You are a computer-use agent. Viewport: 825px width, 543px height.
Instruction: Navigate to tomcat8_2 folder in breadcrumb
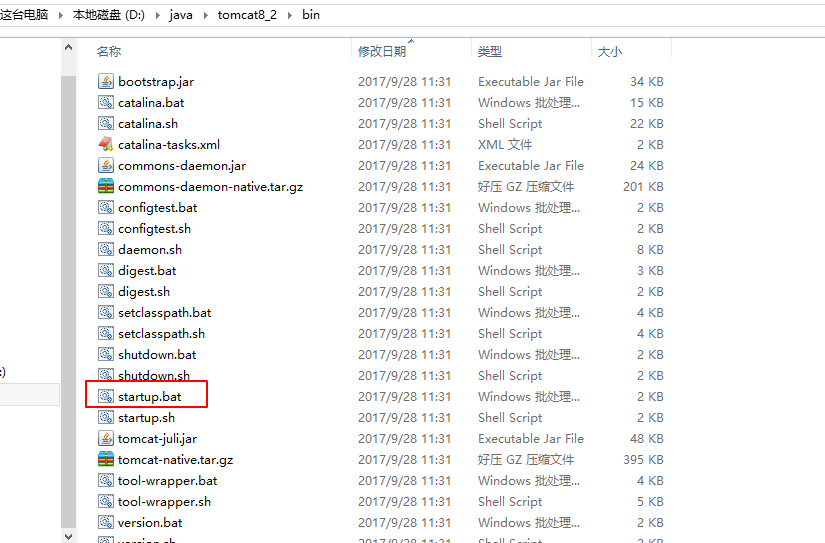coord(247,15)
